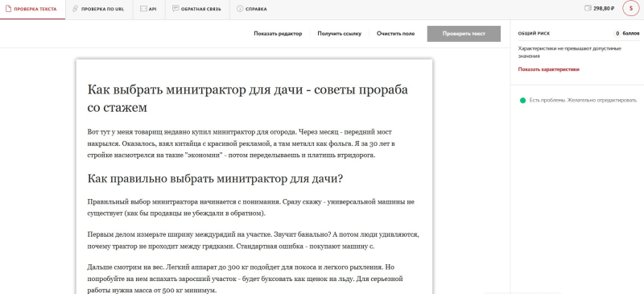Image resolution: width=644 pixels, height=294 pixels.
Task: Click the document icon in Проверка текста
Action: (x=8, y=9)
